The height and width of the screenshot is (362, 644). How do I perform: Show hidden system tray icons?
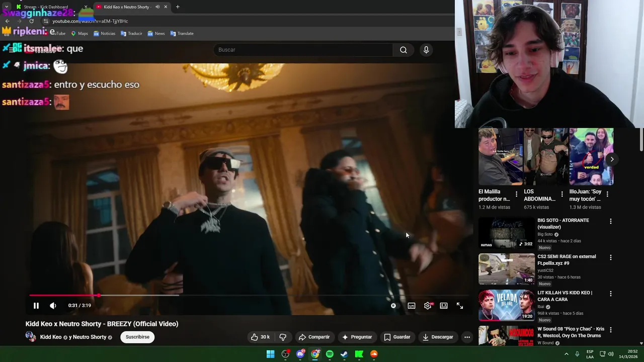tap(567, 354)
